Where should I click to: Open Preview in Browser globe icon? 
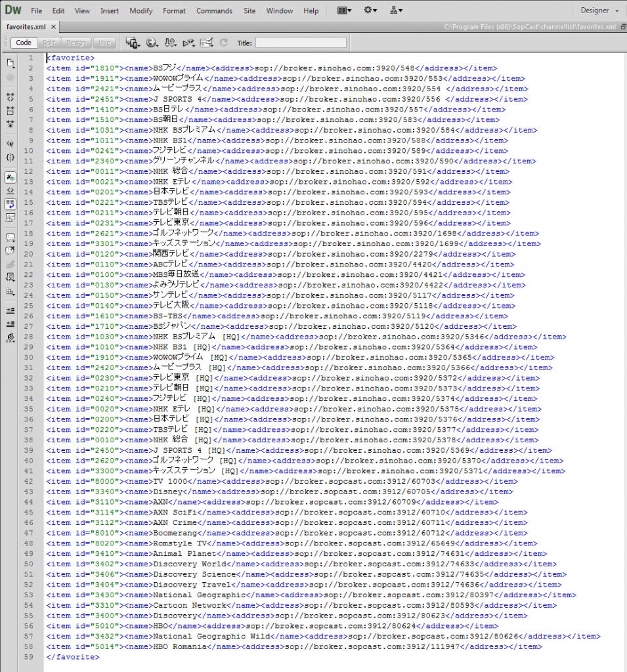coord(152,43)
